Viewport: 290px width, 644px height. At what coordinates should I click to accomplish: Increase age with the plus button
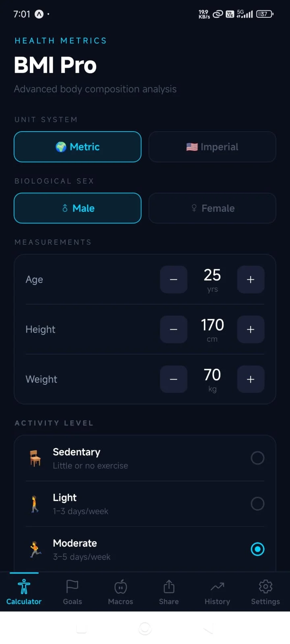[251, 279]
